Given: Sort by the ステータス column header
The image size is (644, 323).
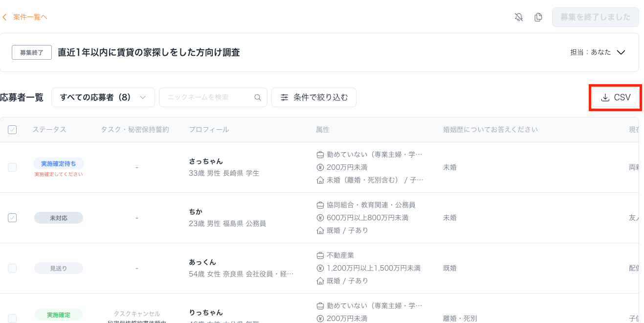Looking at the screenshot, I should (49, 130).
